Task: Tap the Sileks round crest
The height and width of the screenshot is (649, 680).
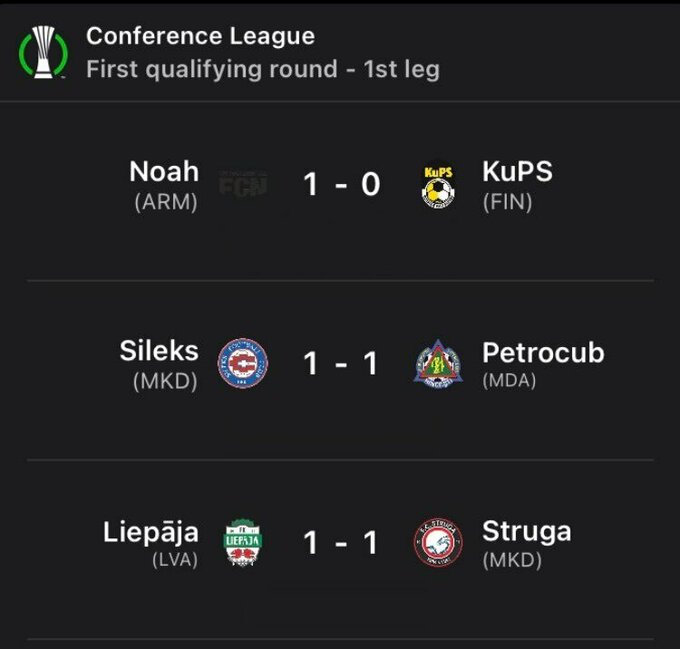Action: pyautogui.click(x=243, y=364)
